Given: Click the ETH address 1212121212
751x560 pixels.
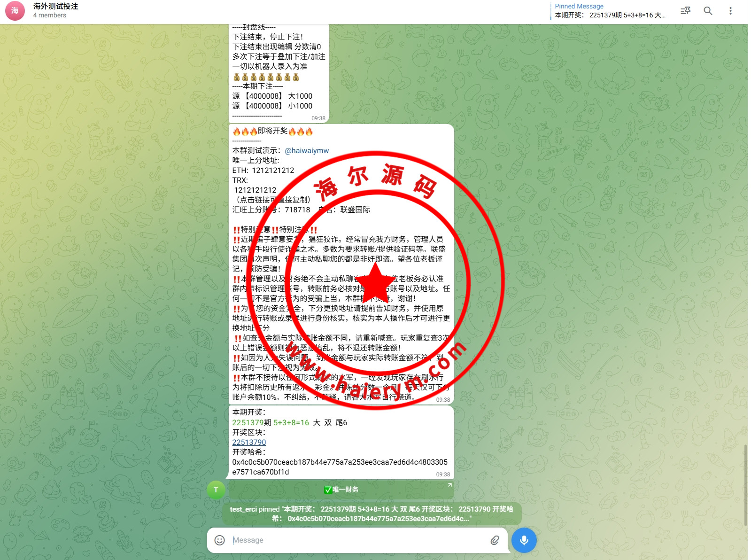Looking at the screenshot, I should 273,171.
